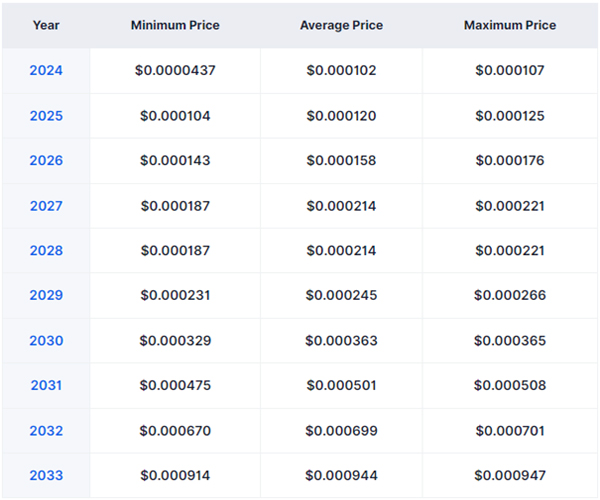Select the $0.000365 maximum price cell

pos(510,340)
